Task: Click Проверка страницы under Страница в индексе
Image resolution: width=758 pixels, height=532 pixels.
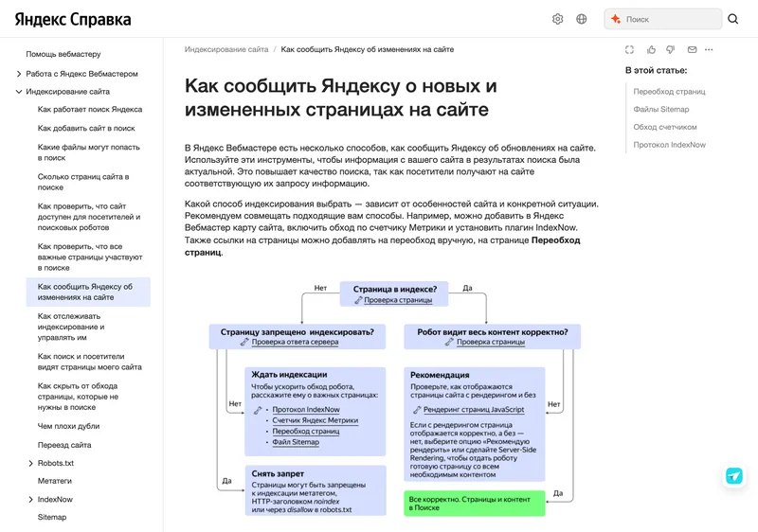Action: click(398, 300)
